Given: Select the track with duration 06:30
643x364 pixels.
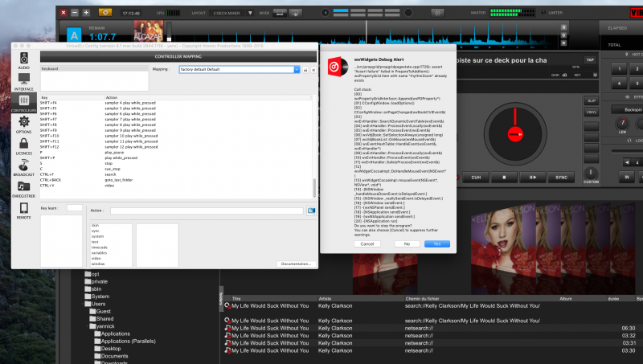Looking at the screenshot, I should [x=432, y=329].
